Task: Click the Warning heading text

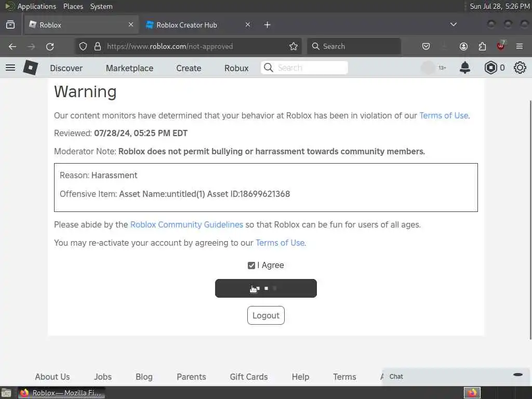Action: 85,91
